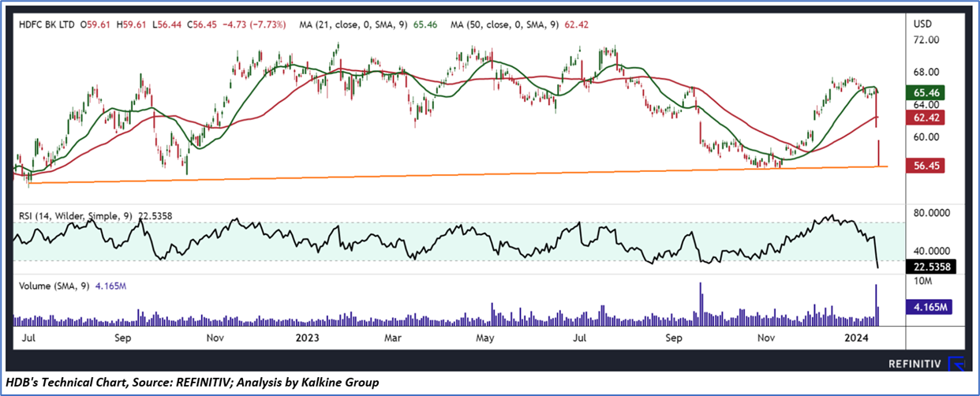This screenshot has height=396, width=980.
Task: Click the 64.00 price axis label
Action: coord(926,104)
